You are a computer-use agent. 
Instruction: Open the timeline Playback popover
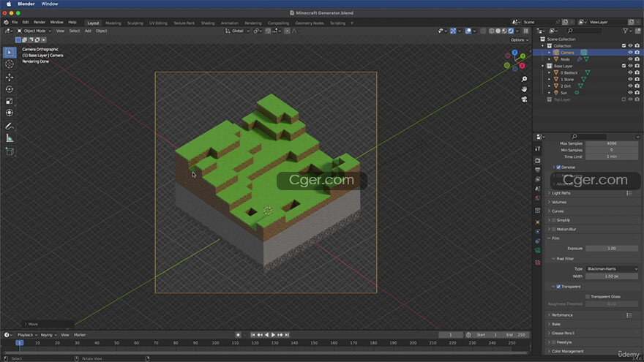(27, 335)
